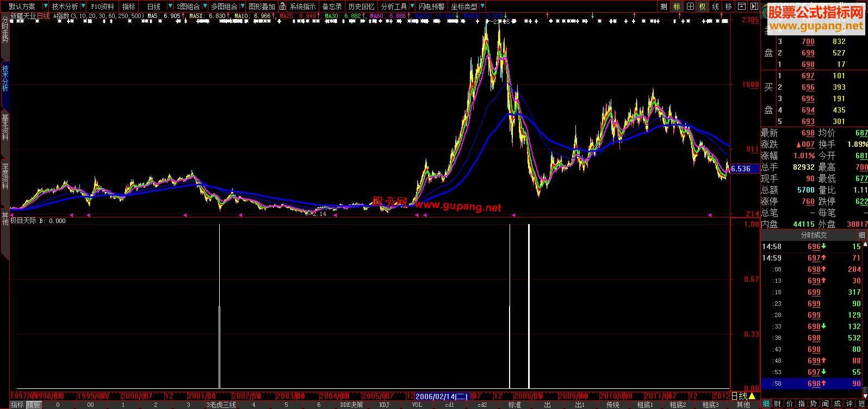Switch to the 粗底1 indicator tab
The height and width of the screenshot is (409, 868).
[645, 405]
